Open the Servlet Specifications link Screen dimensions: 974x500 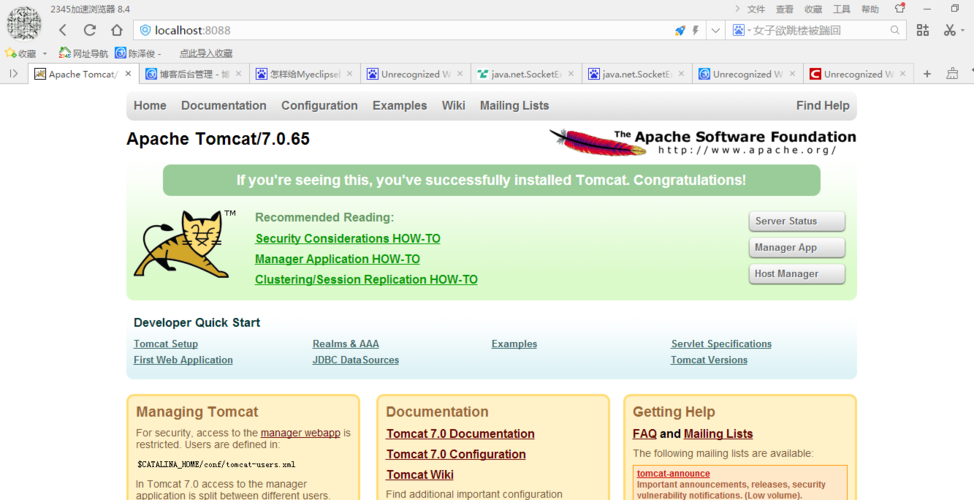click(721, 344)
